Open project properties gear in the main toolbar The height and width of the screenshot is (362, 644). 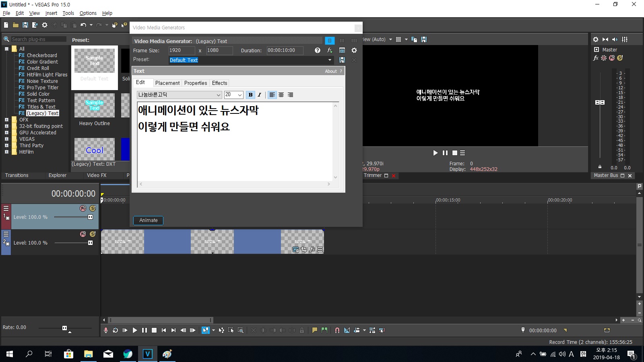[x=45, y=25]
